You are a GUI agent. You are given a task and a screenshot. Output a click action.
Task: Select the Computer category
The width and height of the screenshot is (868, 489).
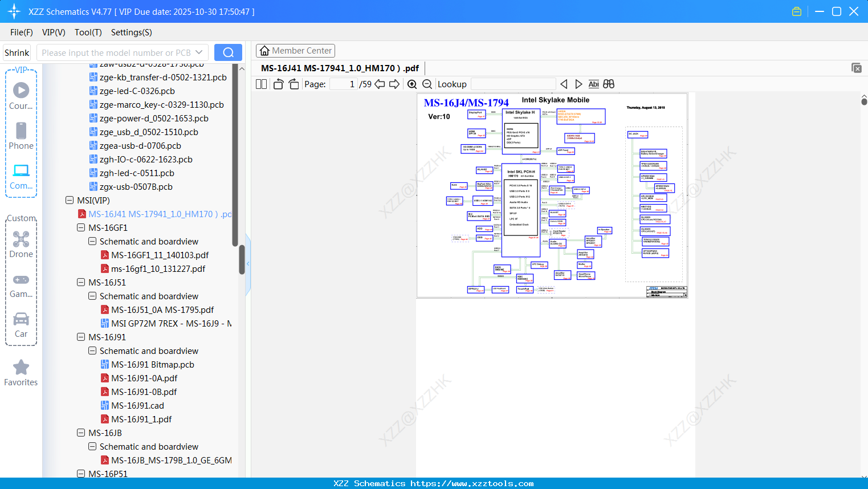(x=21, y=177)
